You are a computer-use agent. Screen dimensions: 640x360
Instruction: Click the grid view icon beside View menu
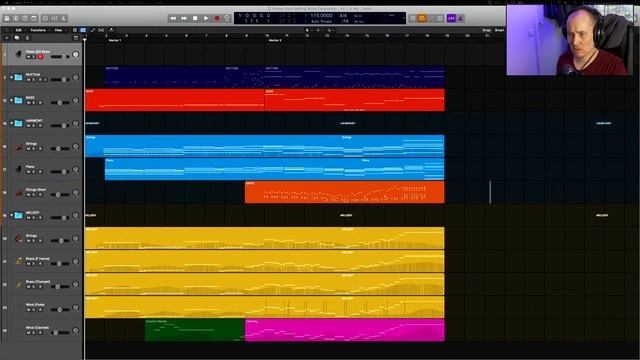tap(75, 30)
